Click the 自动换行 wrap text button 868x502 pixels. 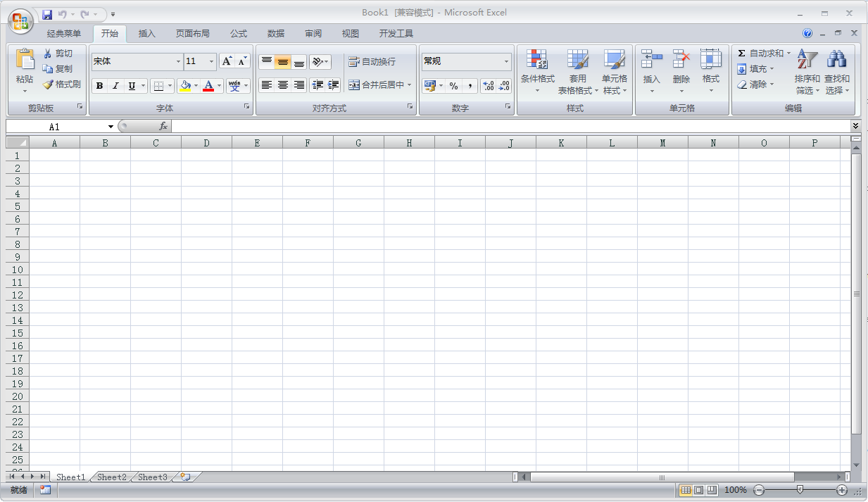point(372,62)
